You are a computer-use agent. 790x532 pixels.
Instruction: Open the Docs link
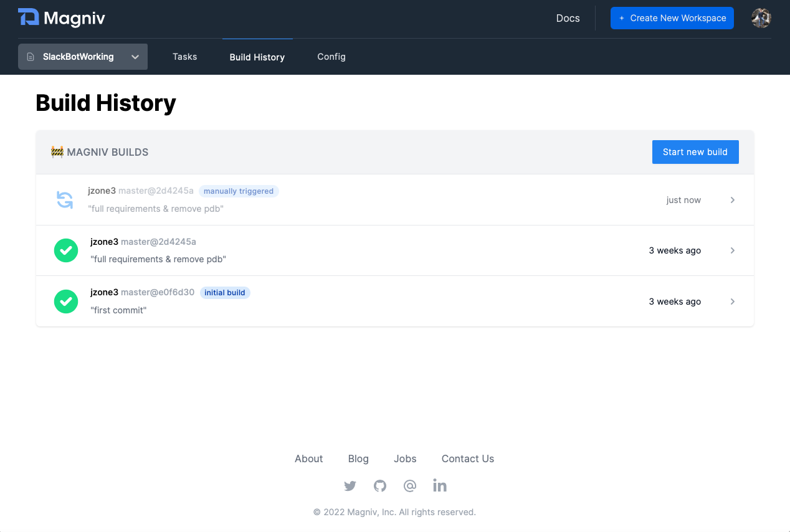coord(568,18)
